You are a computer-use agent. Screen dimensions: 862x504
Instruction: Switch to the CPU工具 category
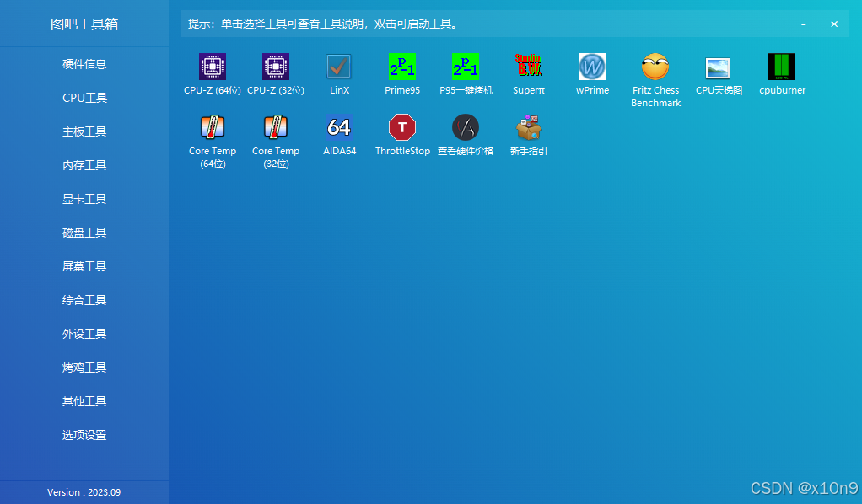coord(84,98)
